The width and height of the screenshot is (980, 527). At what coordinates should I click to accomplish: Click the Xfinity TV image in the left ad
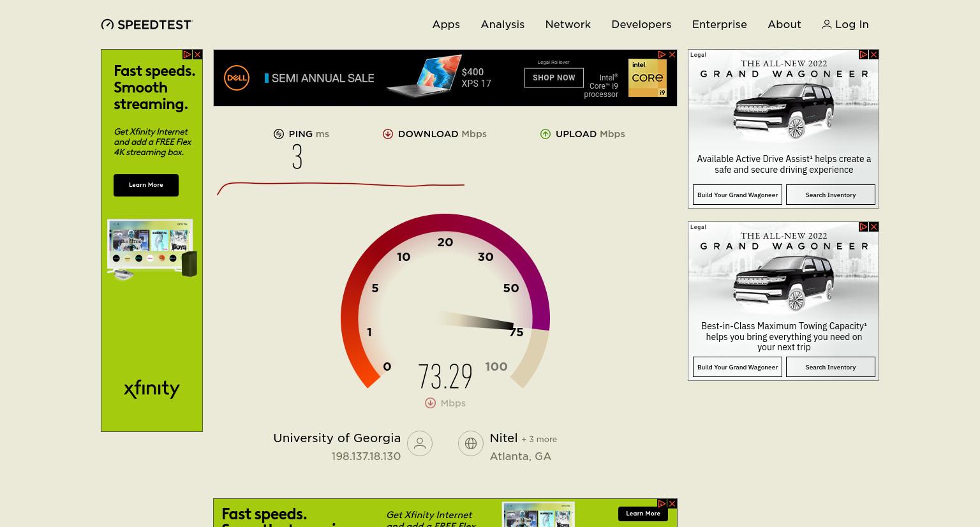click(x=152, y=249)
